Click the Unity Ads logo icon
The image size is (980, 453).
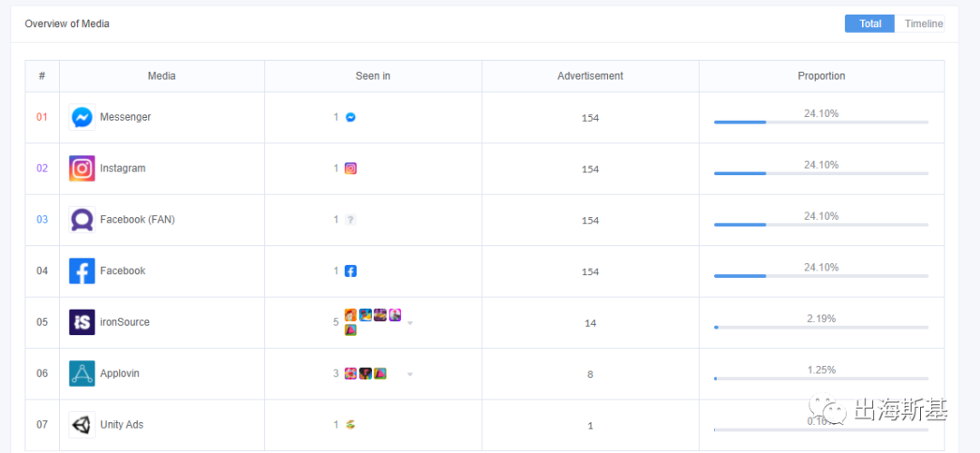pyautogui.click(x=82, y=425)
